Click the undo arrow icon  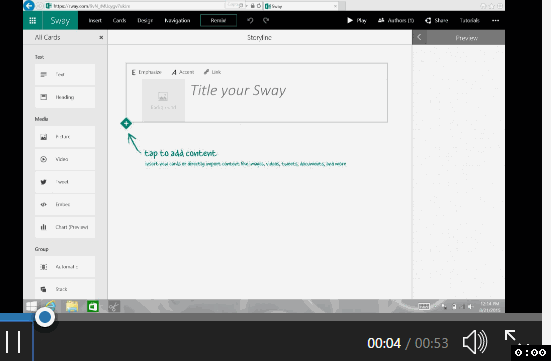[x=250, y=20]
